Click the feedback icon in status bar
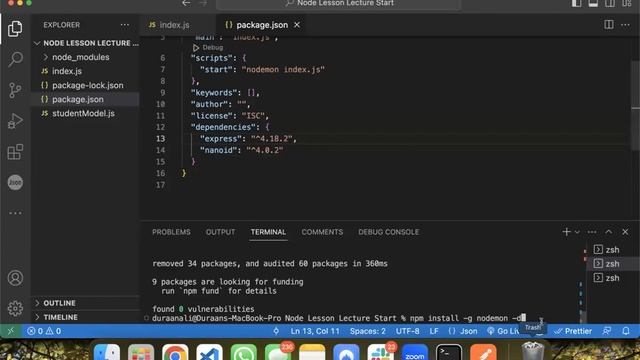This screenshot has width=640, height=360. (607, 331)
